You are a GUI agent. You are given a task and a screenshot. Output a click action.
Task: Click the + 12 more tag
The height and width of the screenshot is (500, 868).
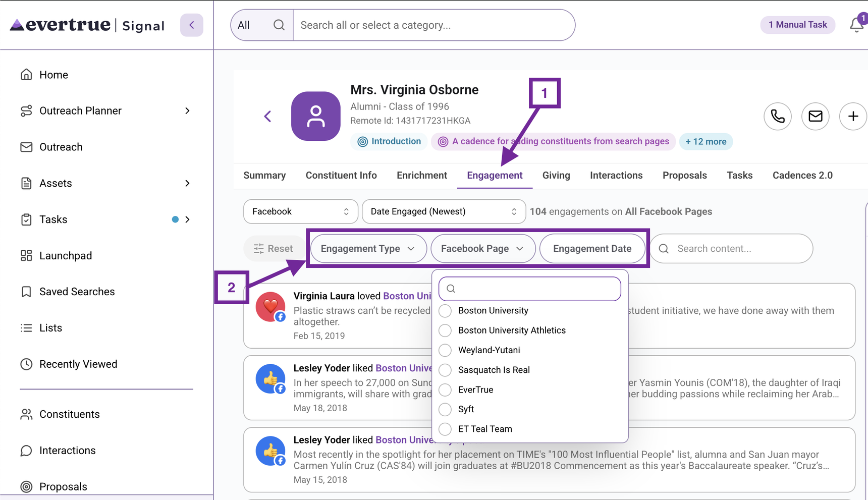[706, 142]
